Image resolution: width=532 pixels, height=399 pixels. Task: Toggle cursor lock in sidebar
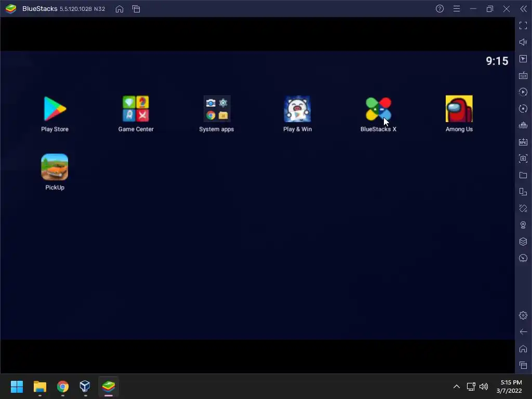[x=523, y=59]
